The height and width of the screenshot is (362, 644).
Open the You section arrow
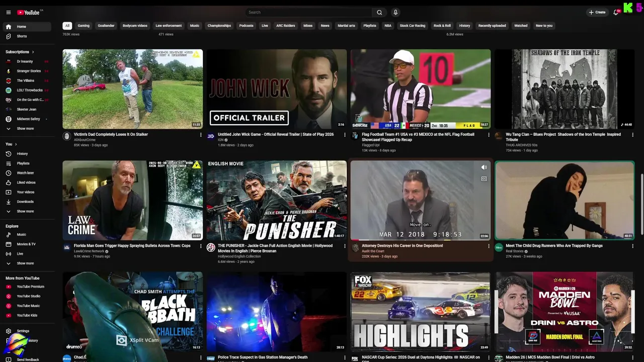point(16,144)
